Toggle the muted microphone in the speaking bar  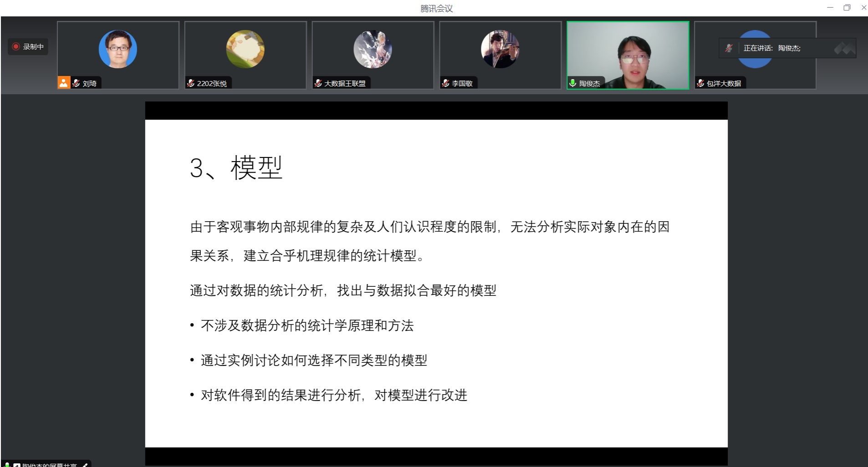click(729, 48)
